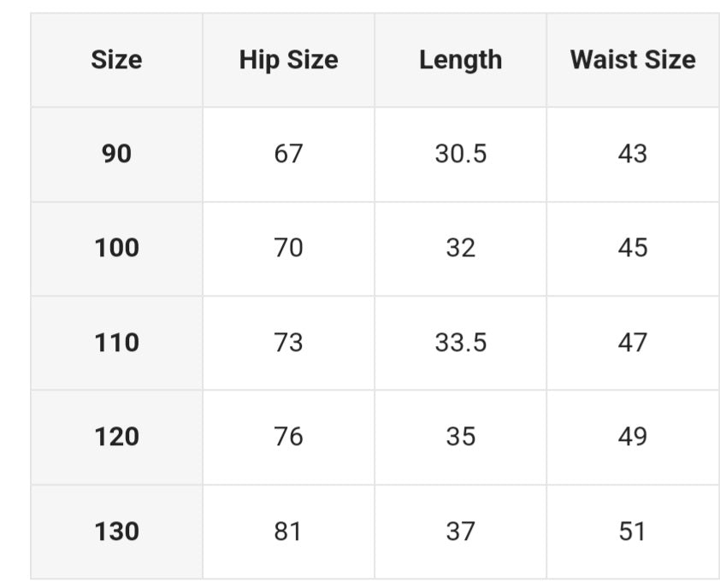Select hip size value 76
Screen dimensions: 720x588
pos(288,437)
